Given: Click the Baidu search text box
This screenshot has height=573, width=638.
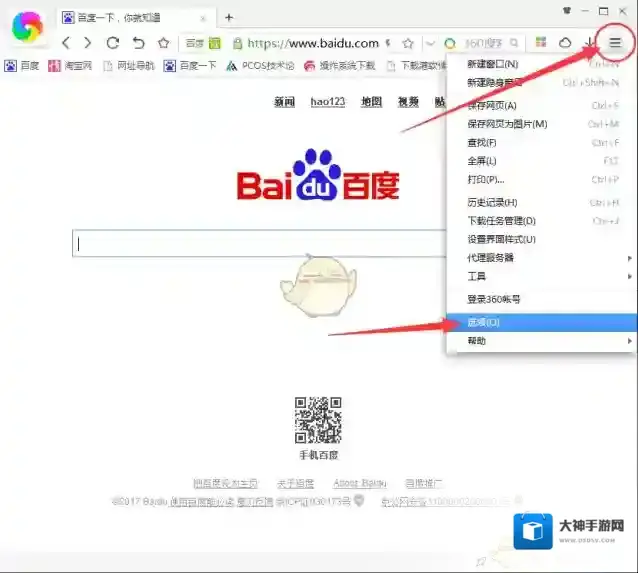Looking at the screenshot, I should tap(259, 243).
